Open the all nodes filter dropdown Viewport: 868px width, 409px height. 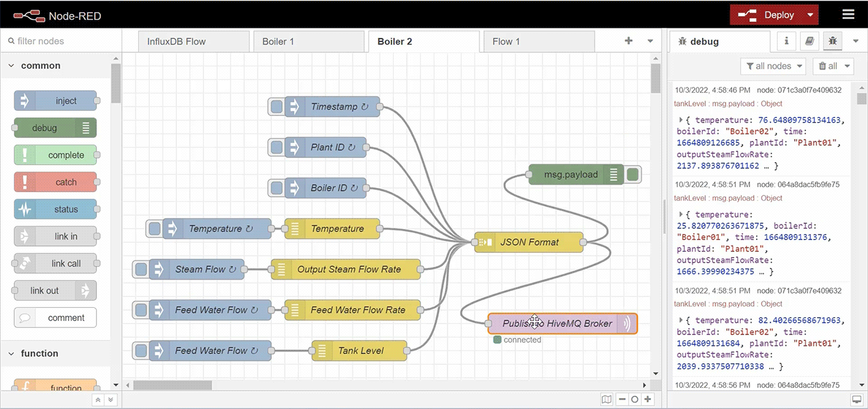pyautogui.click(x=773, y=66)
